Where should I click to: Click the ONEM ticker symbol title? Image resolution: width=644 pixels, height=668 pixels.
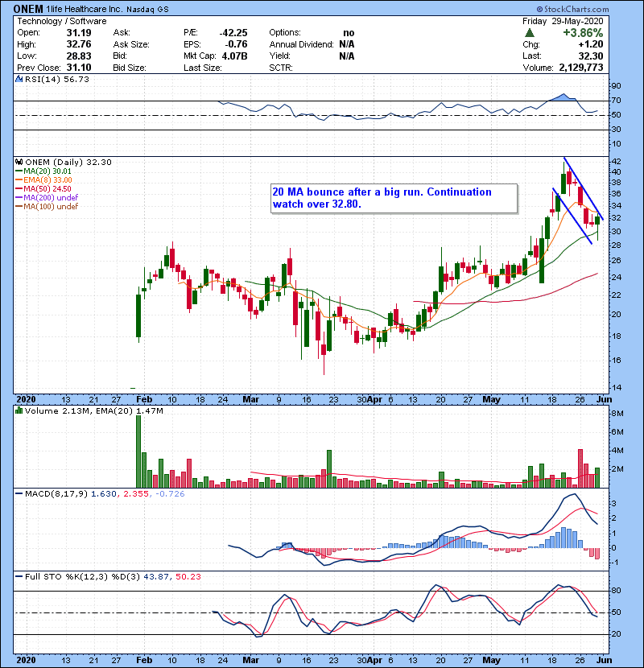(x=28, y=9)
